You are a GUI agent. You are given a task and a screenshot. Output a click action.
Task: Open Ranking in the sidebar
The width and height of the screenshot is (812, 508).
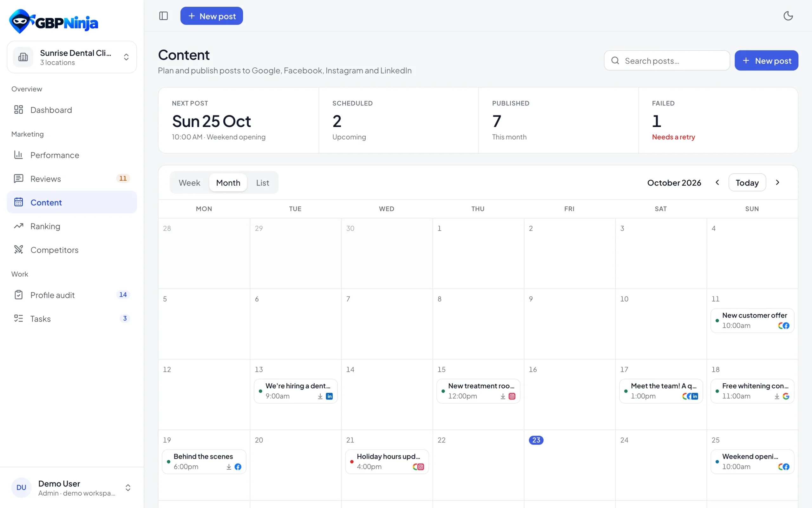pyautogui.click(x=72, y=226)
